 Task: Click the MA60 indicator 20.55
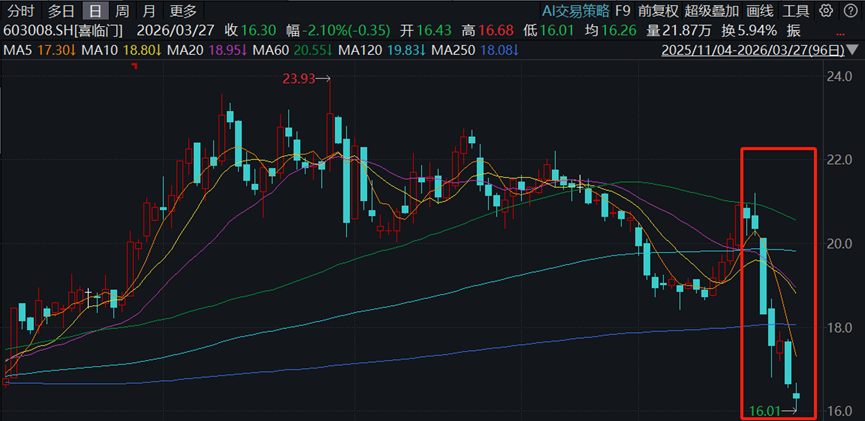pyautogui.click(x=313, y=51)
